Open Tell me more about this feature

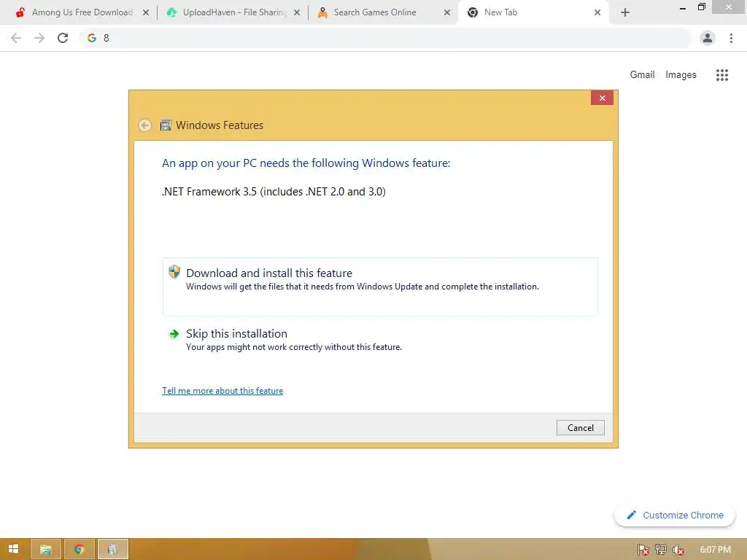[x=222, y=391]
